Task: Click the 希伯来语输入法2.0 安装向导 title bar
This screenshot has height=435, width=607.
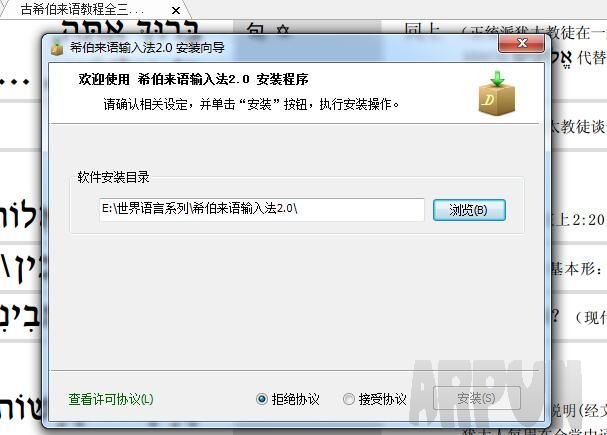Action: (271, 48)
